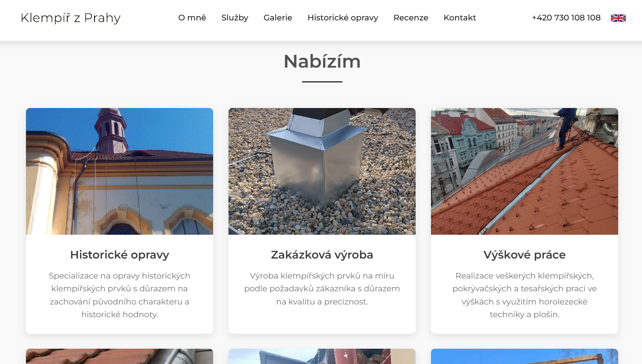Open the partially visible bottom-left roof tile card
Image resolution: width=642 pixels, height=364 pixels.
(120, 356)
